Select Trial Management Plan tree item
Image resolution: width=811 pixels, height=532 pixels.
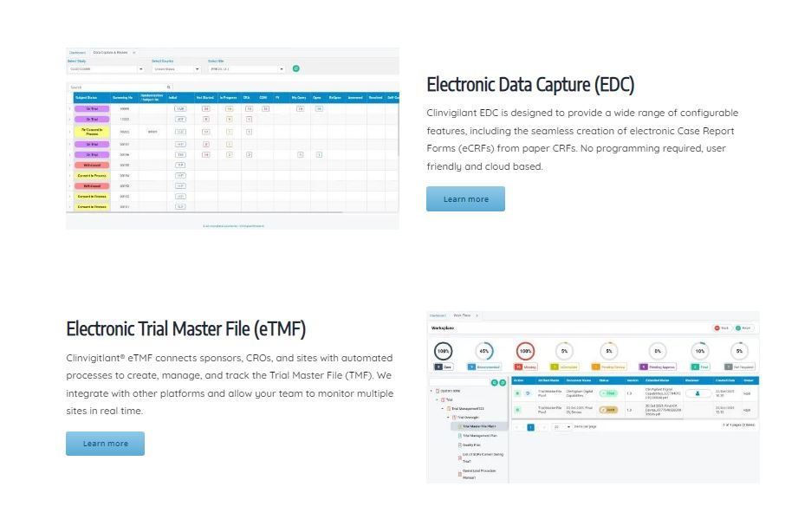pyautogui.click(x=479, y=435)
